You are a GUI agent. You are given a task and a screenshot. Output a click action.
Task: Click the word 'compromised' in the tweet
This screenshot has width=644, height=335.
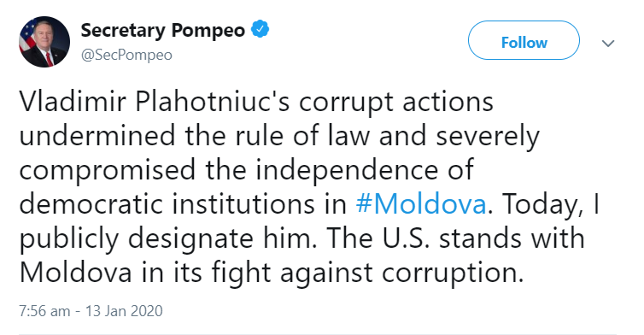click(108, 170)
